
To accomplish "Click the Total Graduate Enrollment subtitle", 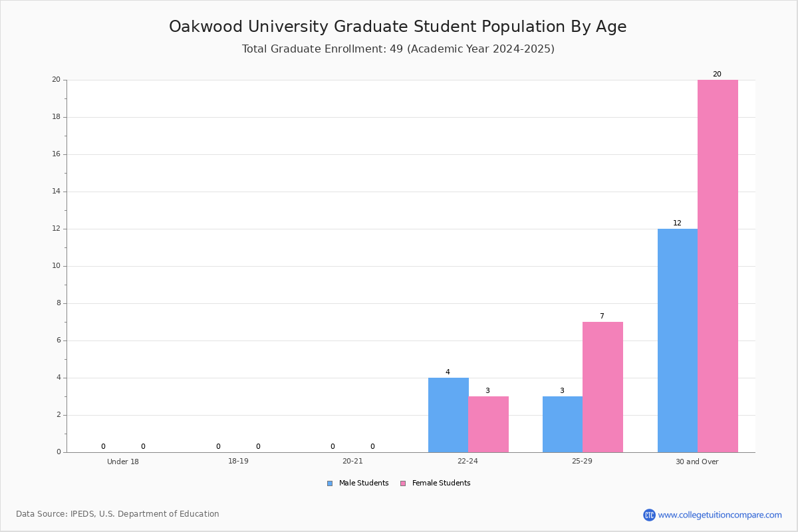I will pyautogui.click(x=398, y=49).
